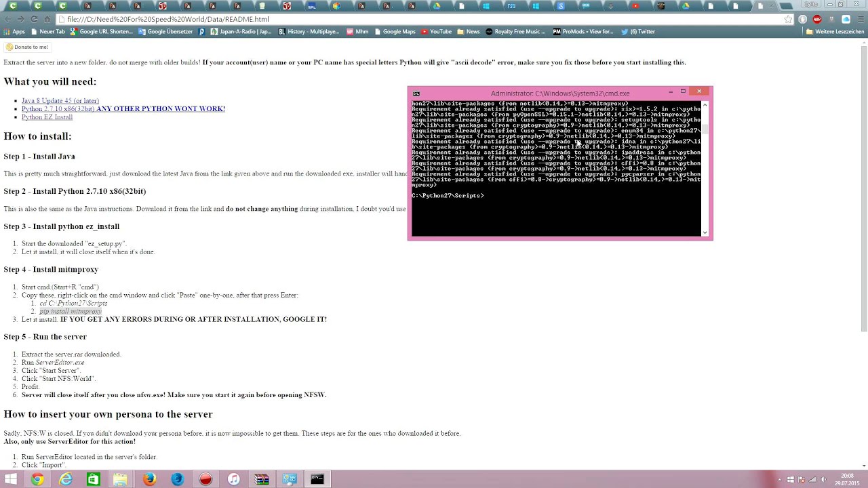Show hidden tray icons arrow
The height and width of the screenshot is (488, 868).
click(x=780, y=480)
